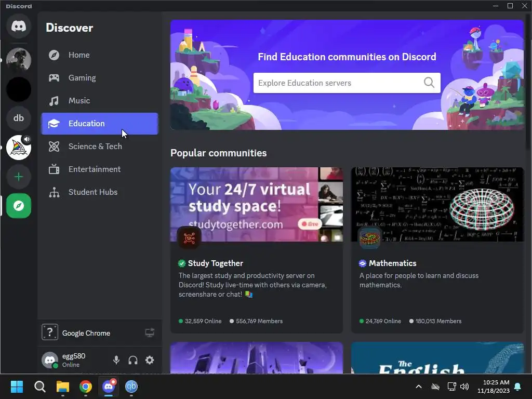The image size is (532, 399).
Task: Select Education category
Action: [x=100, y=124]
